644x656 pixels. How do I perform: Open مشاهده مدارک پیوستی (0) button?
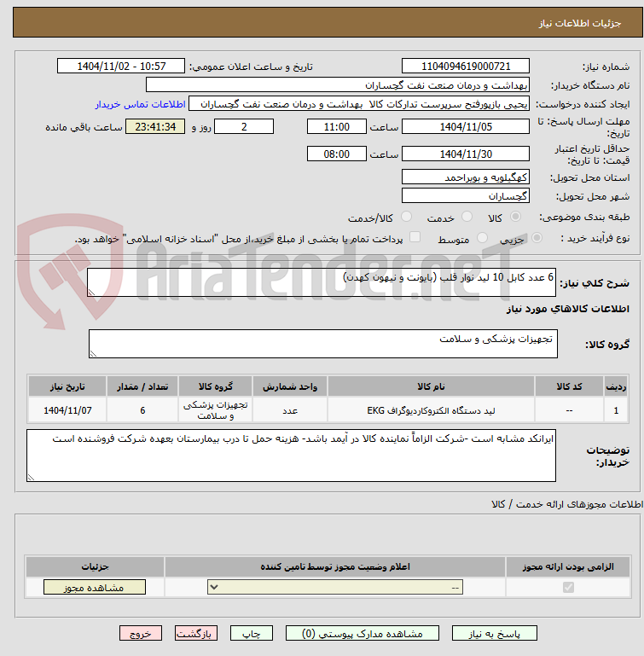(363, 634)
